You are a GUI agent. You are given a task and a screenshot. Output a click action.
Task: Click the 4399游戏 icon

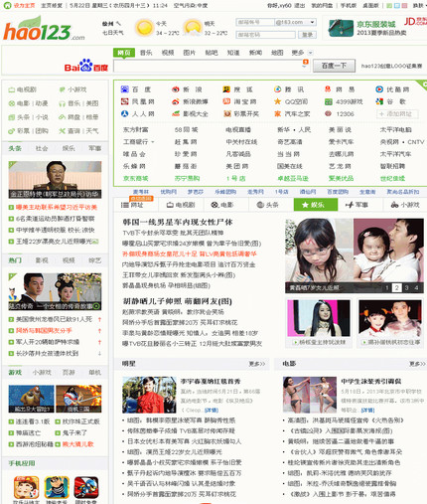click(328, 101)
